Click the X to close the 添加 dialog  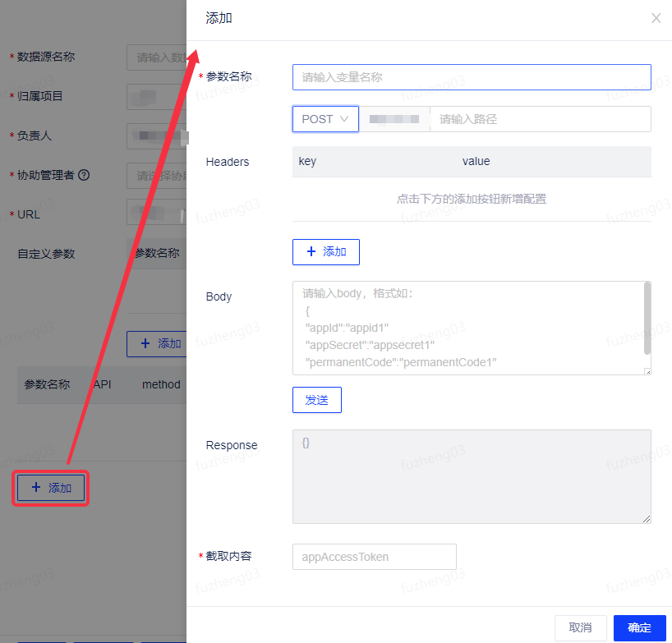pos(656,18)
